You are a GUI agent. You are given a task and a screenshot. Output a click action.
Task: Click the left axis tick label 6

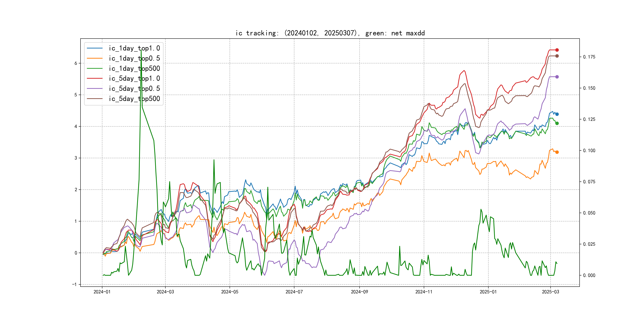pyautogui.click(x=76, y=63)
